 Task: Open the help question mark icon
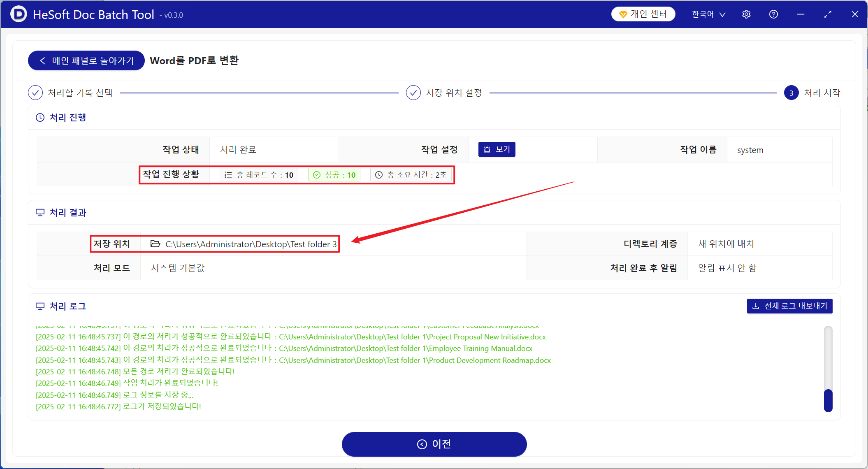(x=773, y=14)
